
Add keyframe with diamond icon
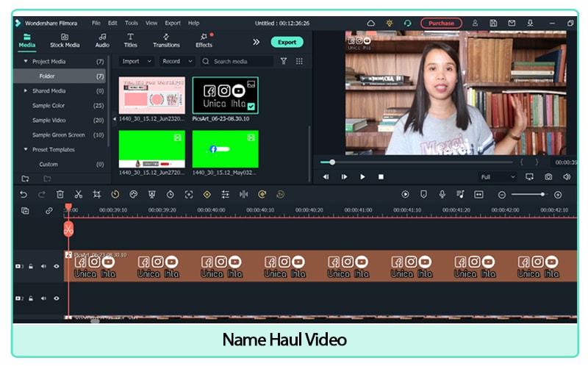(x=207, y=194)
